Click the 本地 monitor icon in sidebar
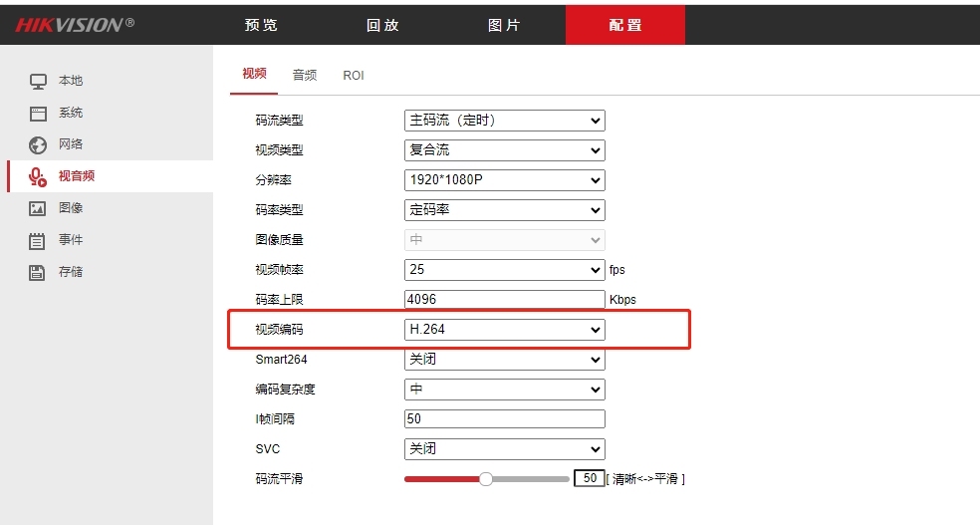Image resolution: width=980 pixels, height=525 pixels. point(38,81)
